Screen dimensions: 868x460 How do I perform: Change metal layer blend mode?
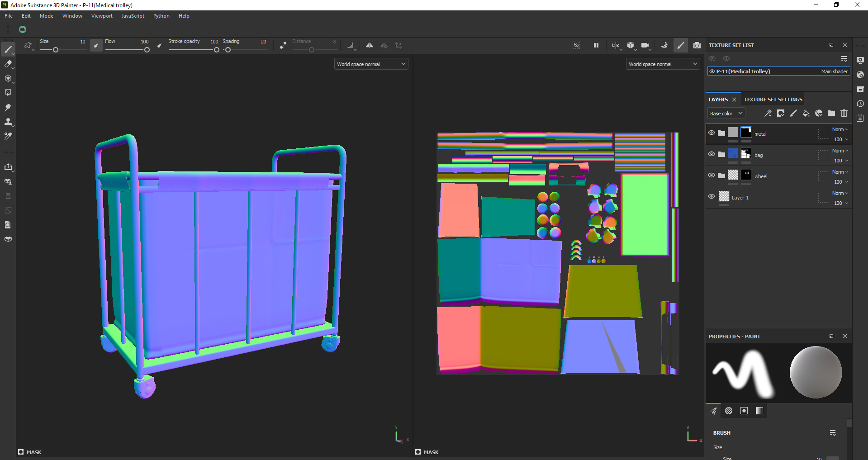click(840, 129)
